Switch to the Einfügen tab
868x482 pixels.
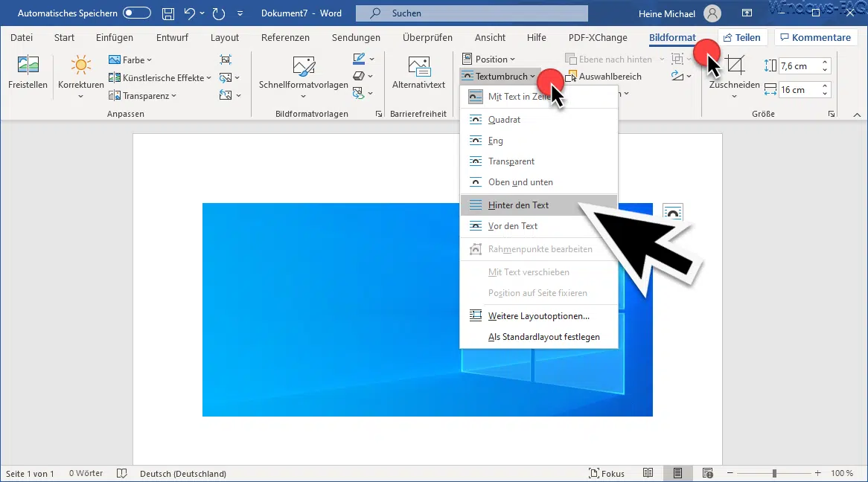(x=115, y=38)
